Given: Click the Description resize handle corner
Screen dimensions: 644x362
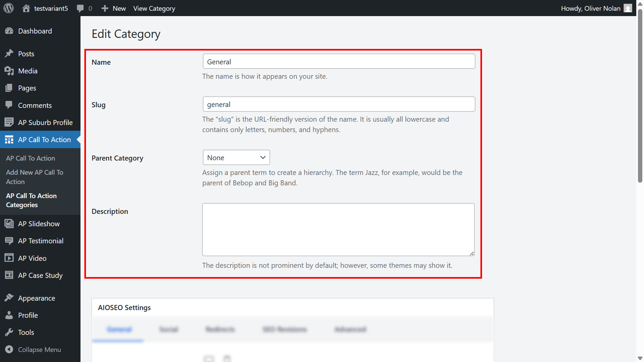Looking at the screenshot, I should click(x=472, y=253).
